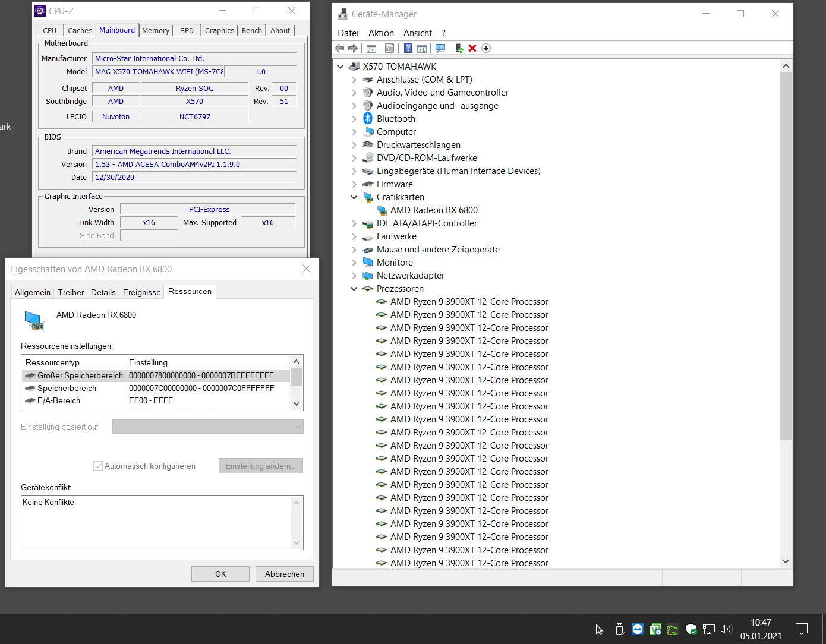Click the resource list scroll up arrow
826x644 pixels.
[297, 361]
